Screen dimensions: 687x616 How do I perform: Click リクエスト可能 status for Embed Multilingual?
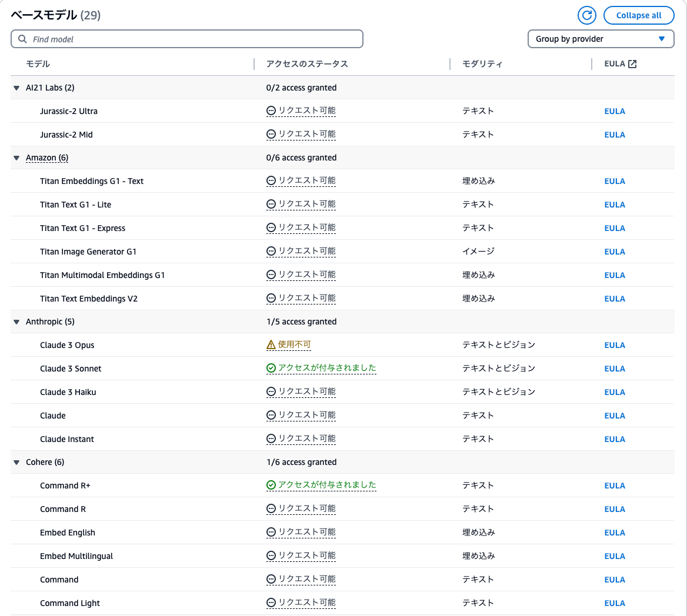pyautogui.click(x=307, y=555)
